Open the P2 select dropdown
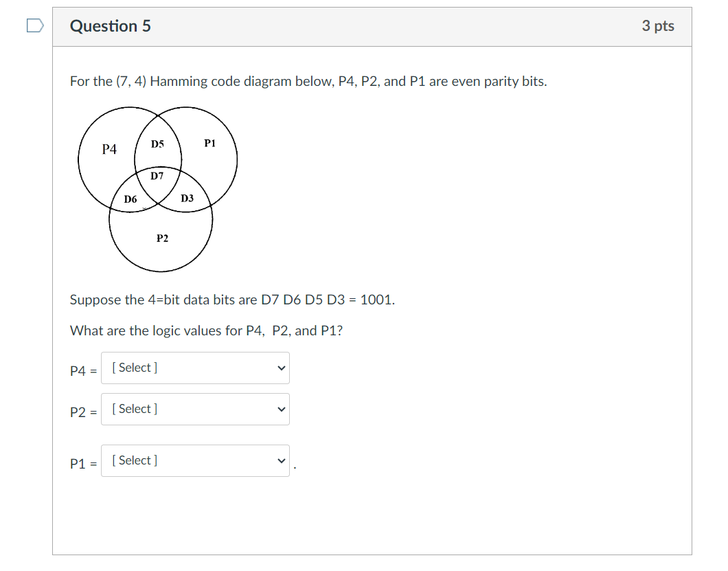 [x=195, y=410]
